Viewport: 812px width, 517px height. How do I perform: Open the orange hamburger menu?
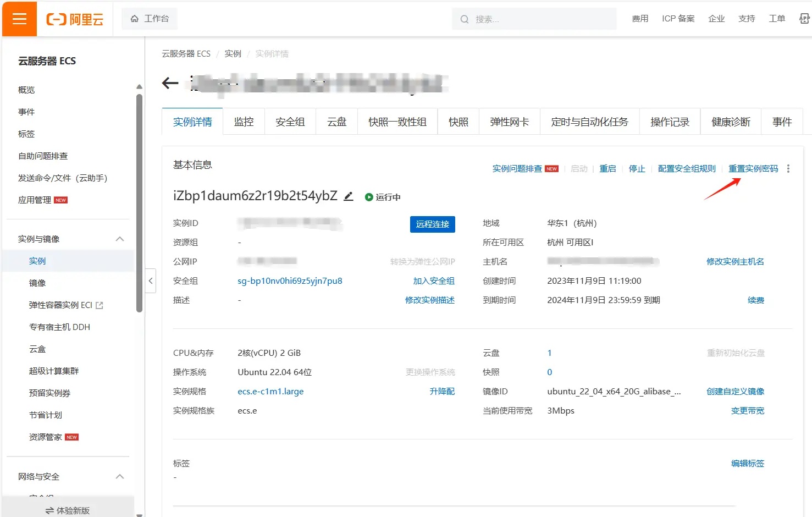click(x=19, y=19)
